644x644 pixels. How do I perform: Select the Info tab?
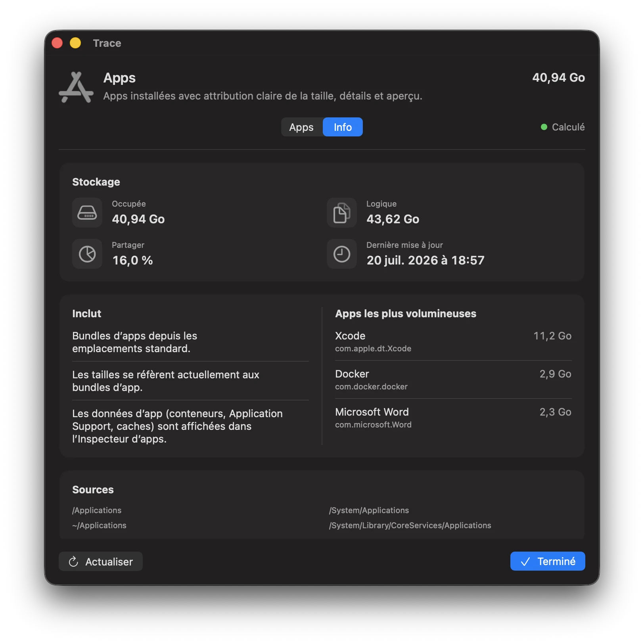343,127
